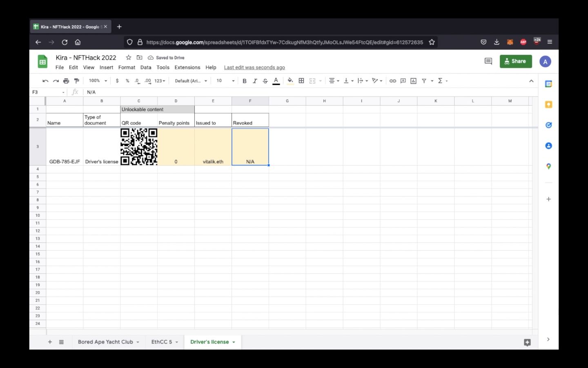Open the merge cells dropdown arrow

pos(321,81)
